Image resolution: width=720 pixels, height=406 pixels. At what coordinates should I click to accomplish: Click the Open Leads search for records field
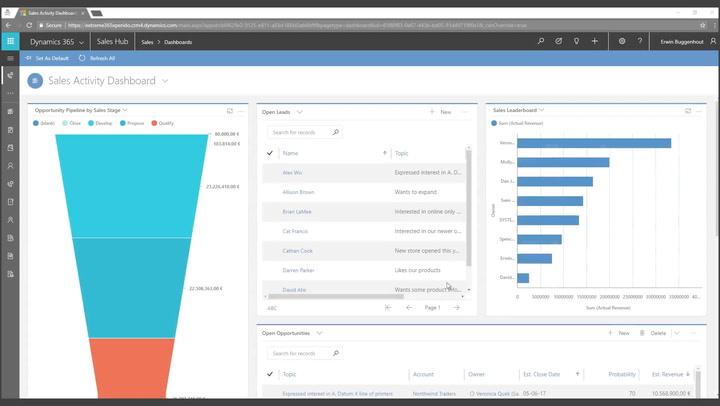click(300, 132)
